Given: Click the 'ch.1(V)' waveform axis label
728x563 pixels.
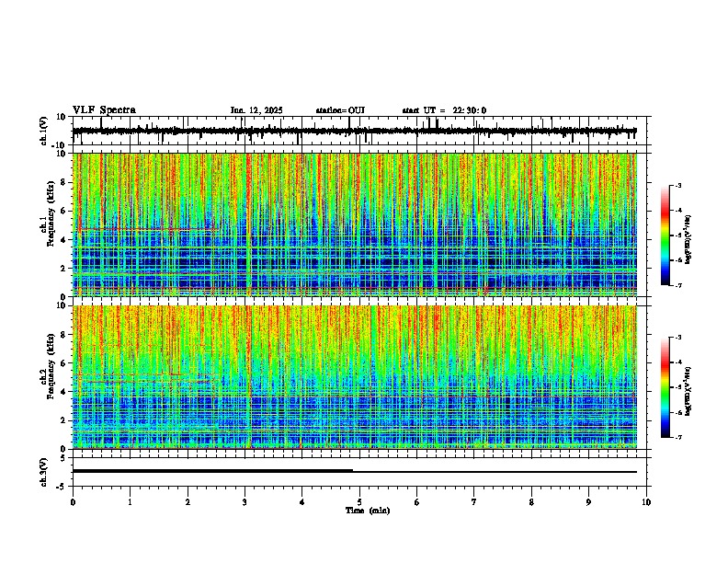Looking at the screenshot, I should (x=44, y=131).
